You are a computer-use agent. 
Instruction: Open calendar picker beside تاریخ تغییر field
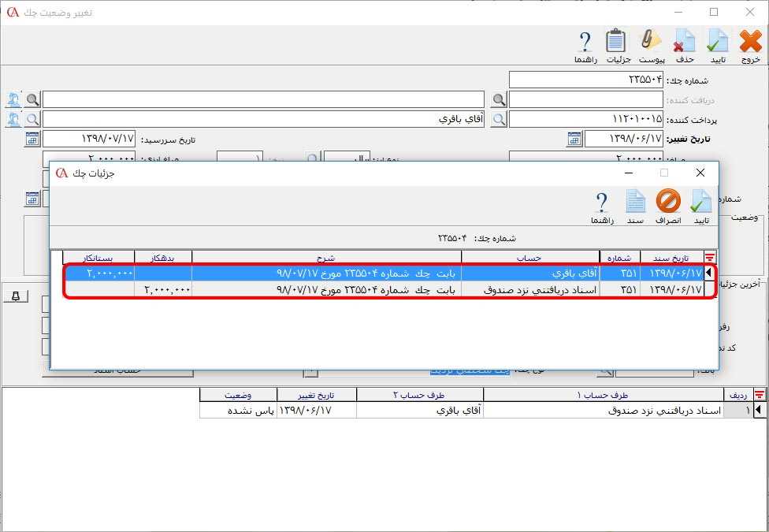[574, 140]
